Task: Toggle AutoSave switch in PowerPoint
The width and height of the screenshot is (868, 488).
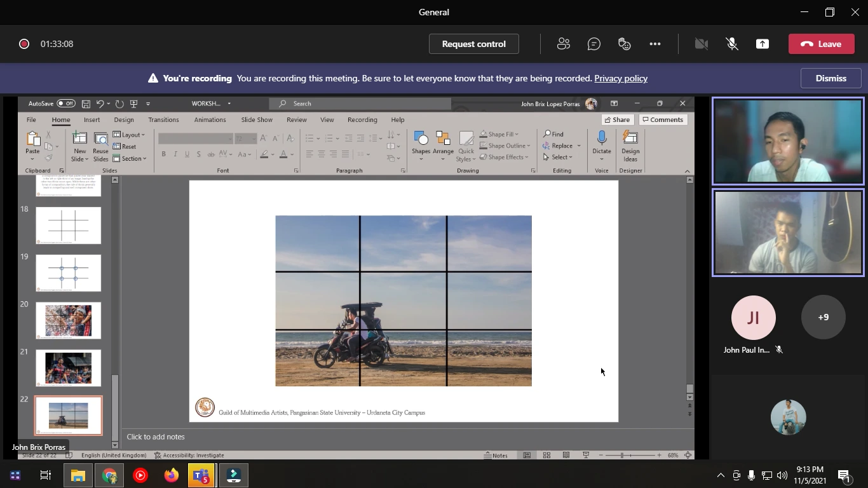Action: [65, 104]
